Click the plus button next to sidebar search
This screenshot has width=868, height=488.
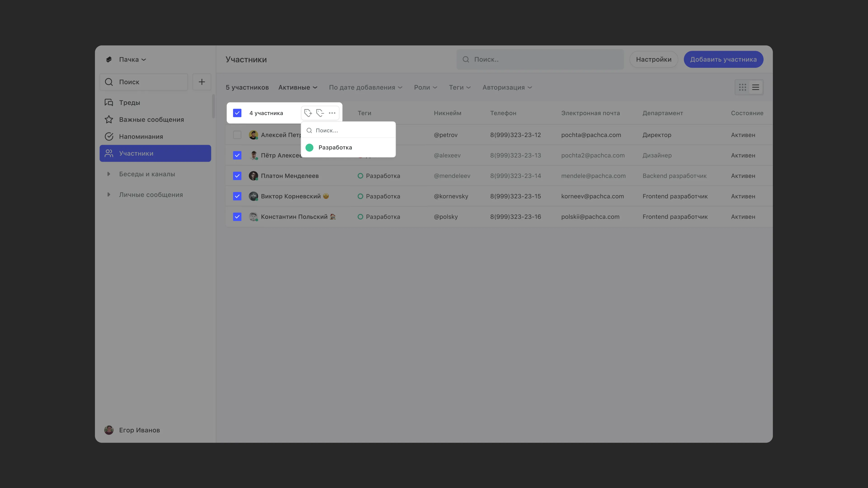201,82
